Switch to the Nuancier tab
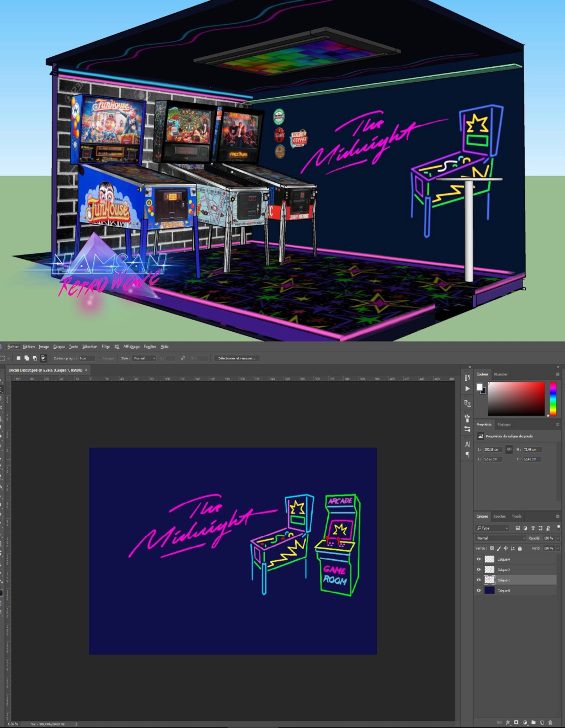The height and width of the screenshot is (728, 565). 500,374
